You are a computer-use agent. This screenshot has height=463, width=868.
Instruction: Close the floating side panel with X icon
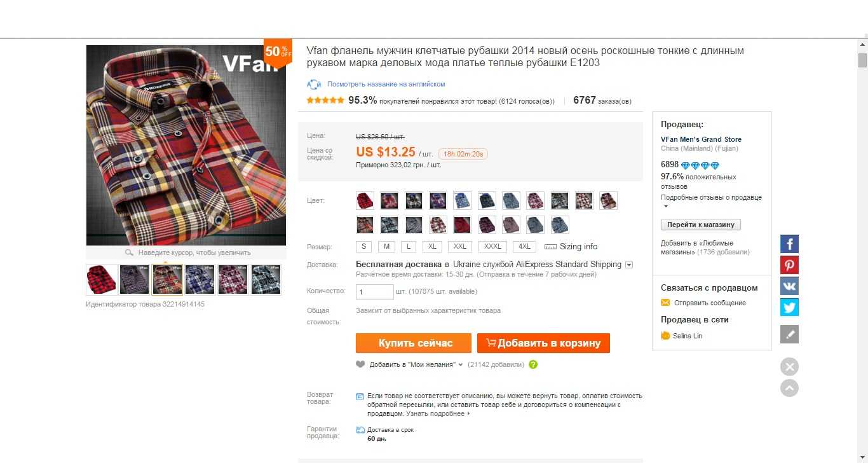coord(789,366)
